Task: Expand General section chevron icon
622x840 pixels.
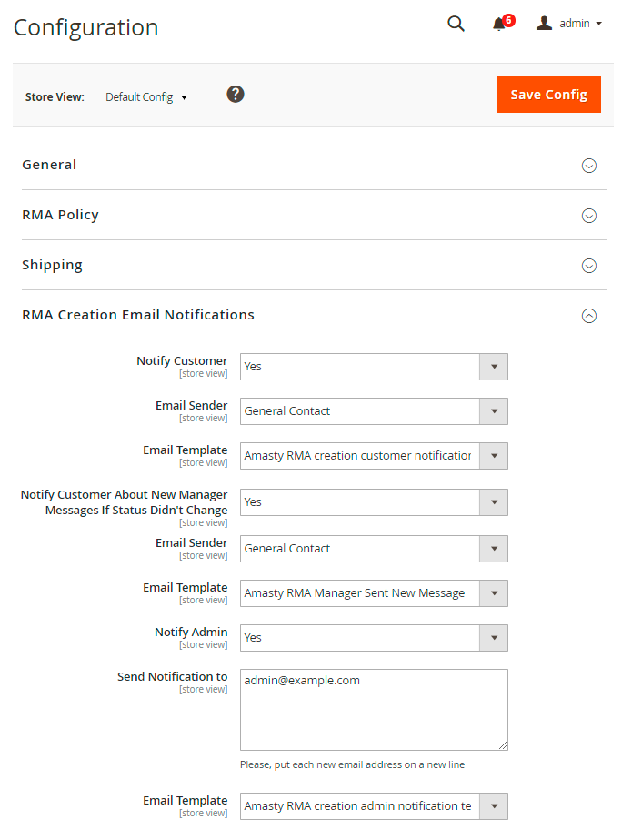Action: pyautogui.click(x=589, y=166)
